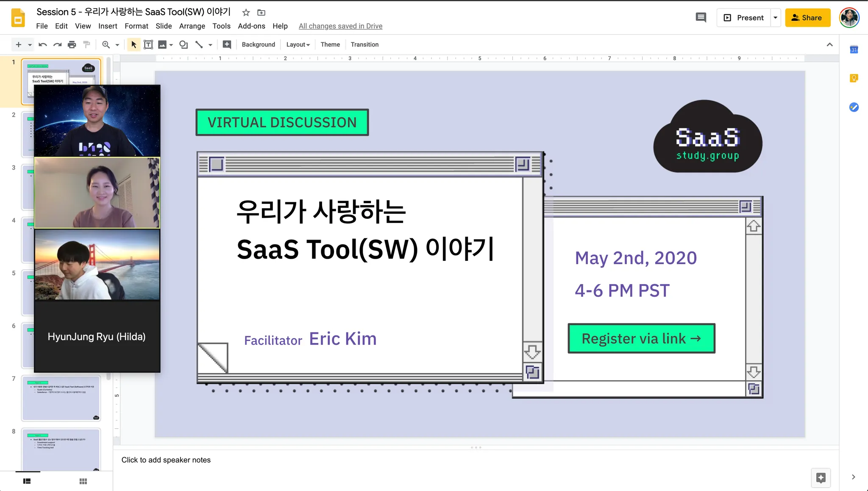
Task: Open the Arrange menu
Action: click(x=192, y=26)
